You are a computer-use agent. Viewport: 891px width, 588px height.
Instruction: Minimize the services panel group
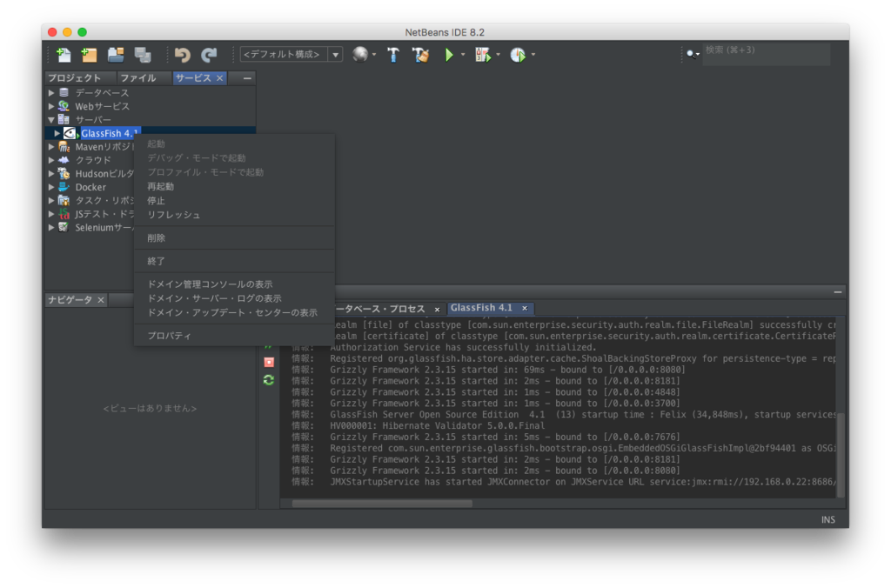[247, 77]
